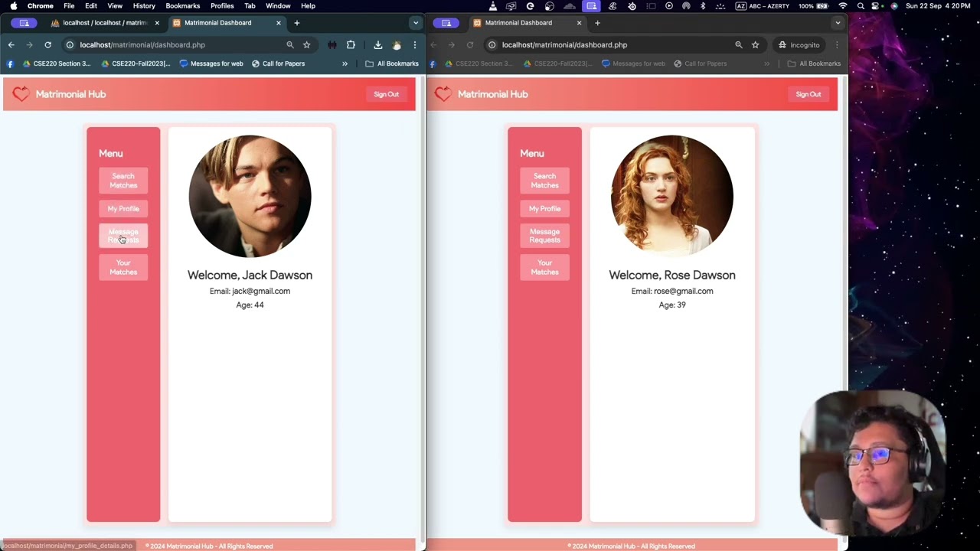Screen dimensions: 980x551
Task: Select Matrimonial Dashboard tab in Incognito window
Action: 528,23
